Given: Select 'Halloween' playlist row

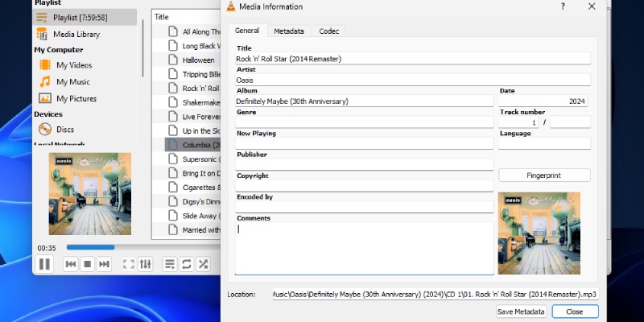Looking at the screenshot, I should 193,60.
